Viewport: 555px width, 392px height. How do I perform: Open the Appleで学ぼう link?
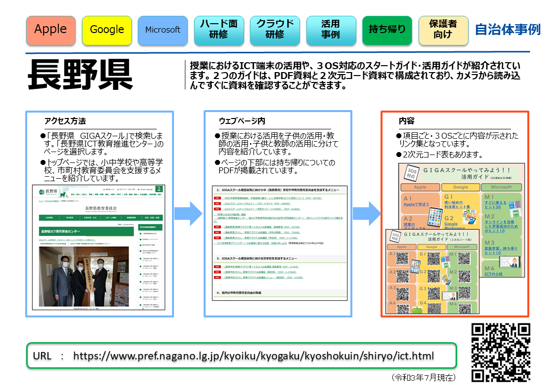tap(416, 204)
